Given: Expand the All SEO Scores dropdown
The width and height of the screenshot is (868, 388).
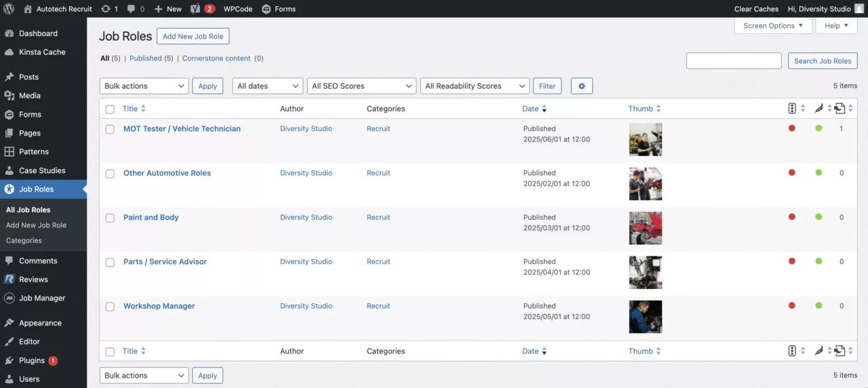Looking at the screenshot, I should [x=361, y=86].
